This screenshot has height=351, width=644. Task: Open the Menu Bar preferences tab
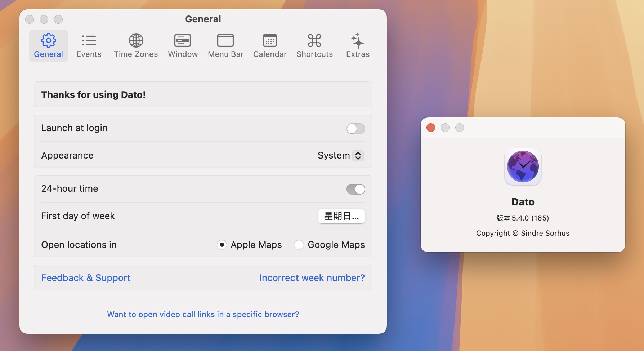coord(225,46)
